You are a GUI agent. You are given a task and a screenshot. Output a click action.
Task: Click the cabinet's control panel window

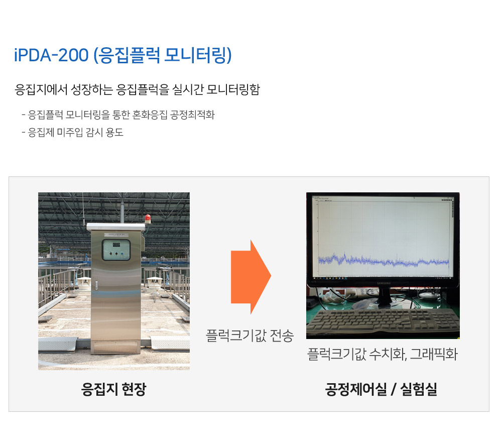tap(116, 250)
